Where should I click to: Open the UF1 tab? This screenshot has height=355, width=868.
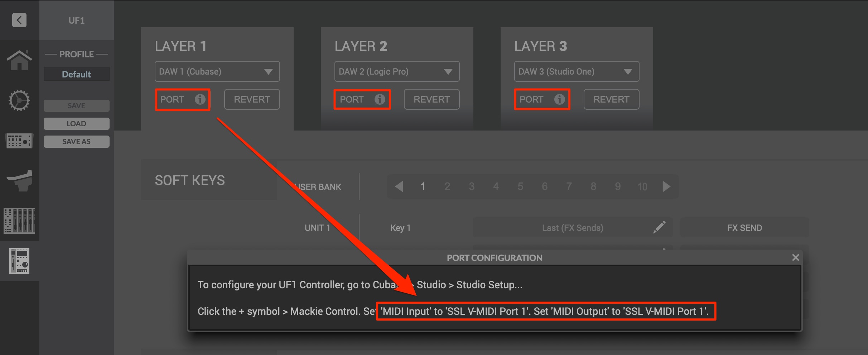[x=77, y=20]
